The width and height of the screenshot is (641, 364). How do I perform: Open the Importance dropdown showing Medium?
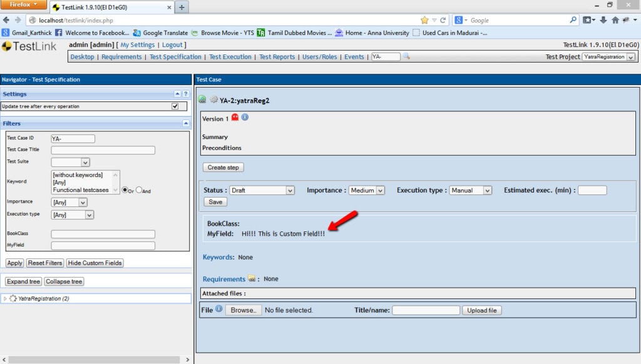point(367,190)
